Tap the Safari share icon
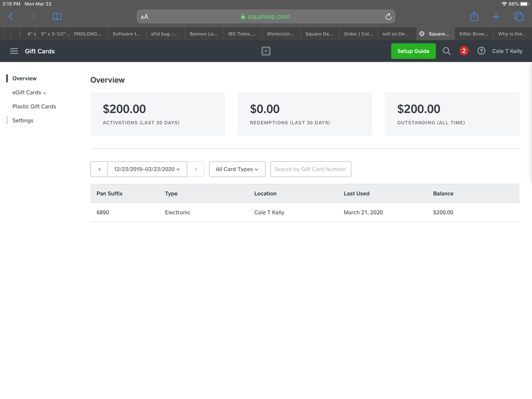532x399 pixels. [474, 17]
